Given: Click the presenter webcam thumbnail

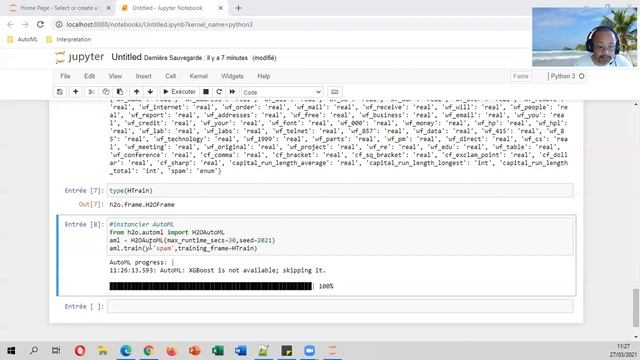Looking at the screenshot, I should [x=584, y=37].
